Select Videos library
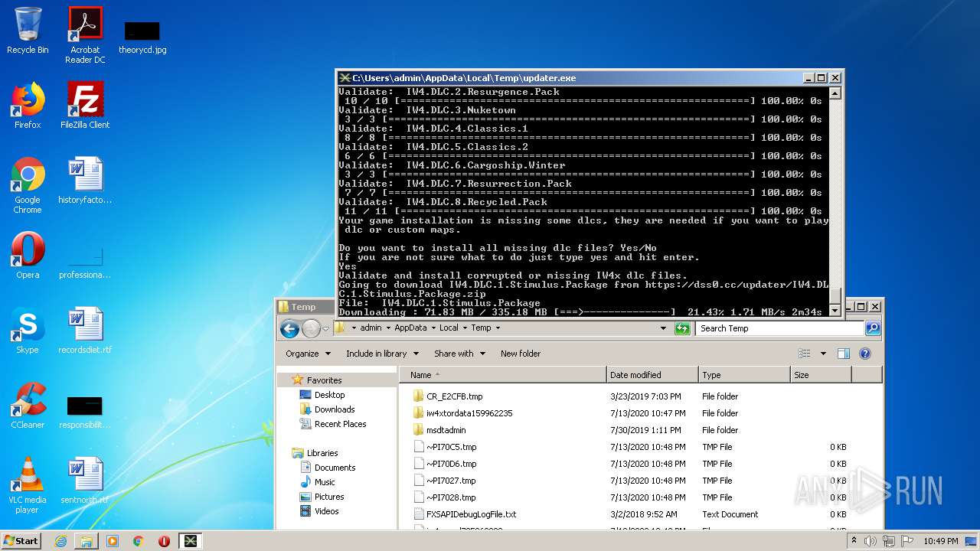Viewport: 980px width, 551px height. 326,511
